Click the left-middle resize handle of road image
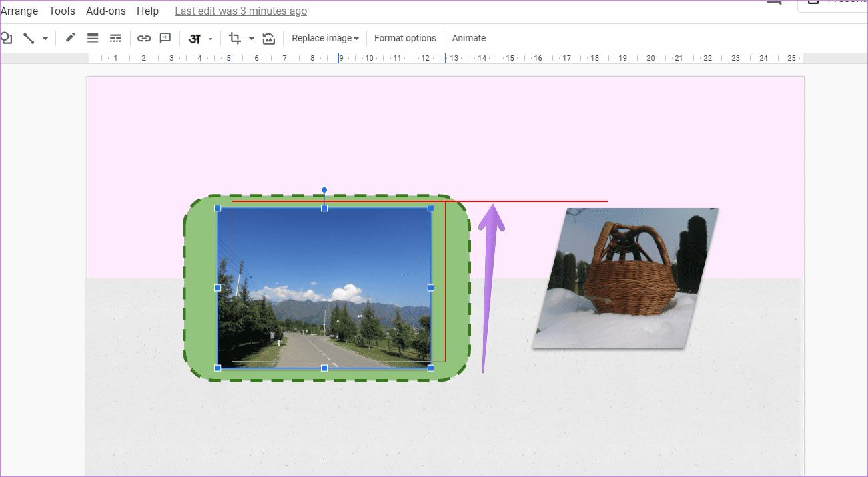The image size is (868, 477). (x=218, y=288)
